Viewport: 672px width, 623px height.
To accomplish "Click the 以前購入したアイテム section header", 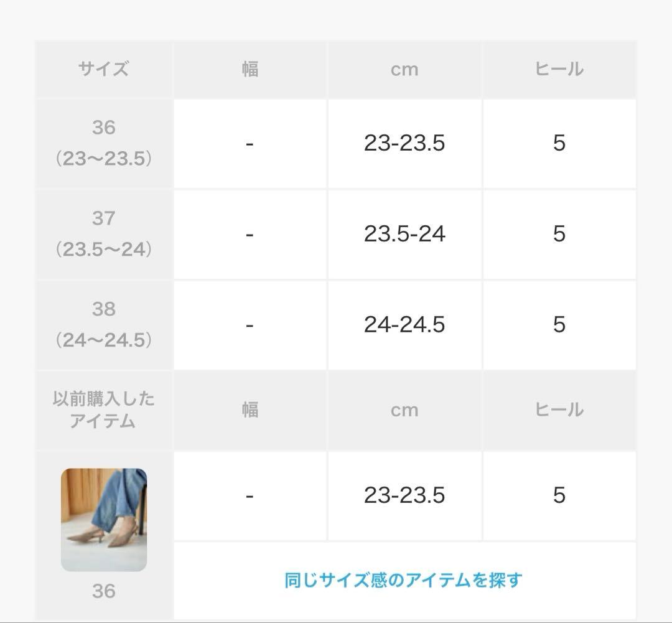I will [x=104, y=410].
